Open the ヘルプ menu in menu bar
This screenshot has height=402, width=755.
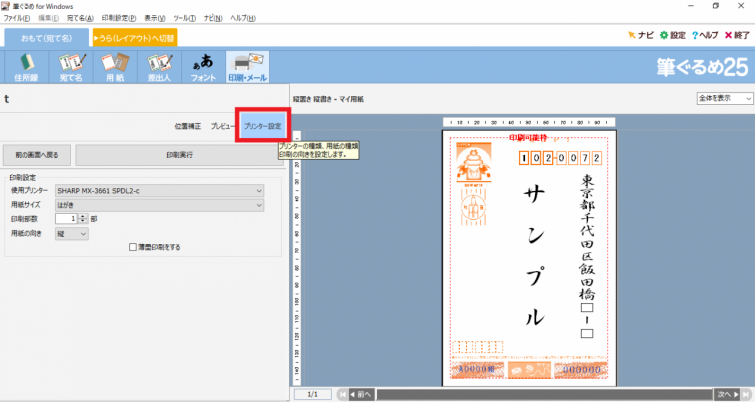click(x=243, y=18)
